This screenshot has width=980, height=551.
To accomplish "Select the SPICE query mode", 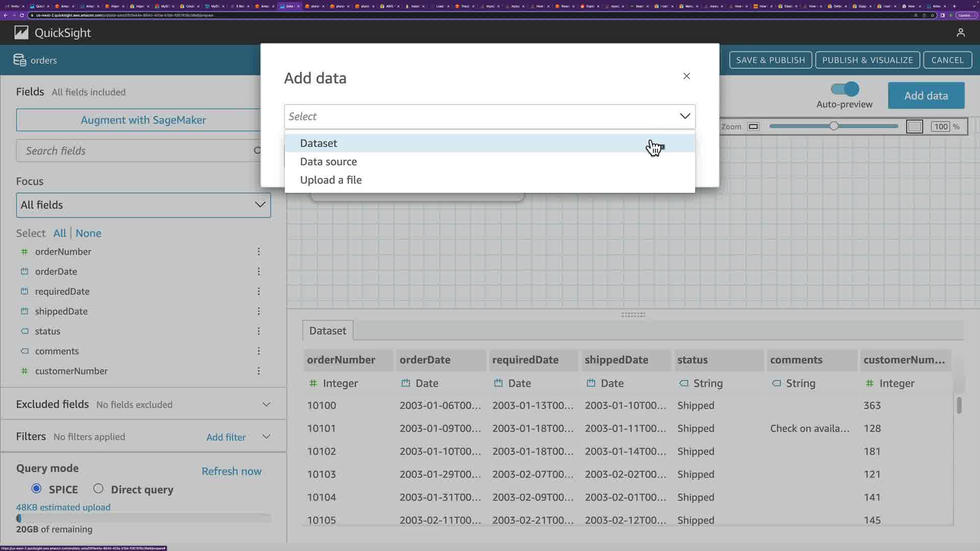I will coord(36,489).
